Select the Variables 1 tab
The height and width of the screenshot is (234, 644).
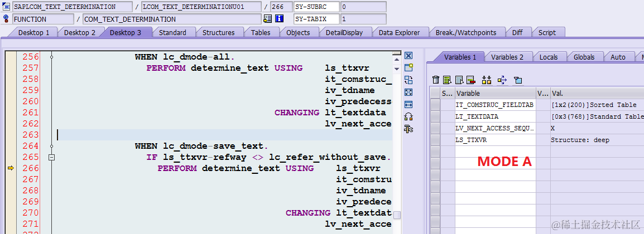point(460,57)
